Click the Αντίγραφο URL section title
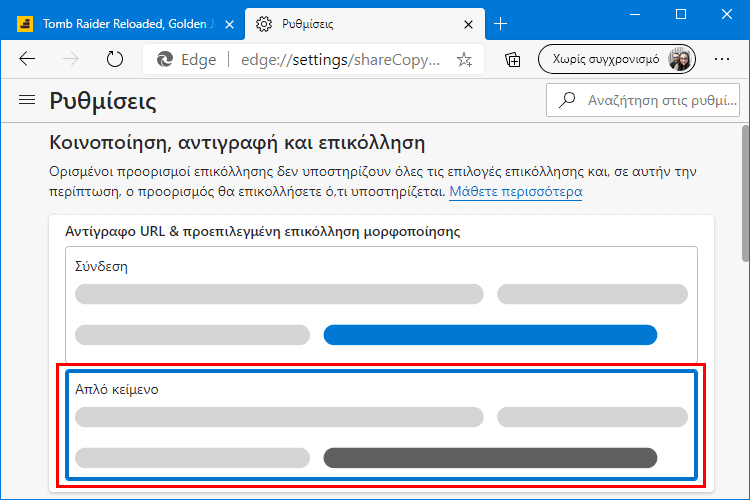This screenshot has width=750, height=500. 263,232
